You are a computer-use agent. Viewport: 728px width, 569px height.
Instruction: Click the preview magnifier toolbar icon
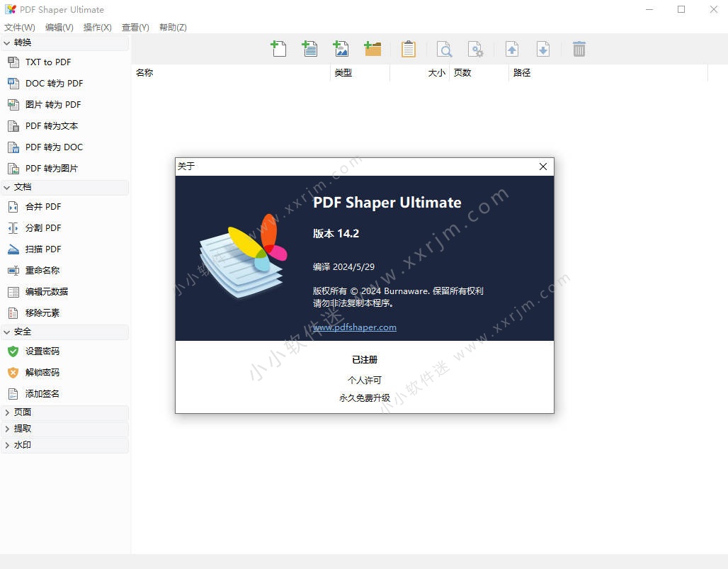444,49
